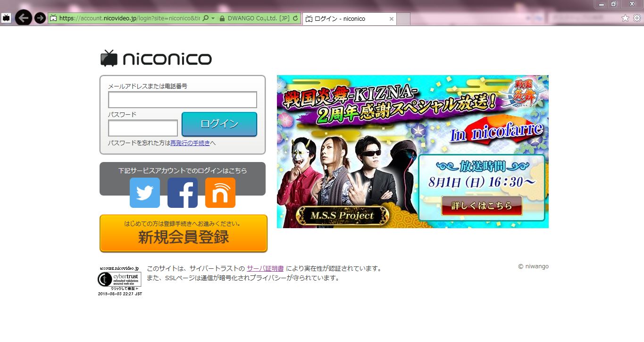This screenshot has width=644, height=342.
Task: Focus the メールアドレスまたは電話番号 input field
Action: pos(183,100)
